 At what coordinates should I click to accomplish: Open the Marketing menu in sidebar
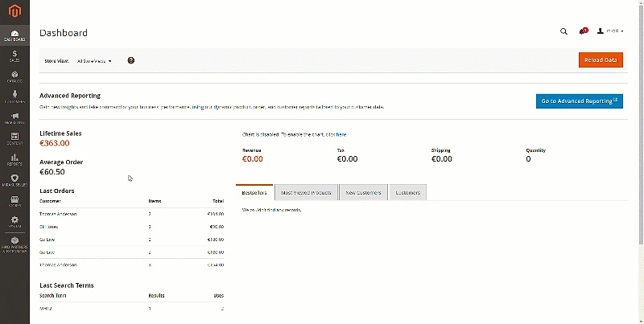pyautogui.click(x=14, y=118)
